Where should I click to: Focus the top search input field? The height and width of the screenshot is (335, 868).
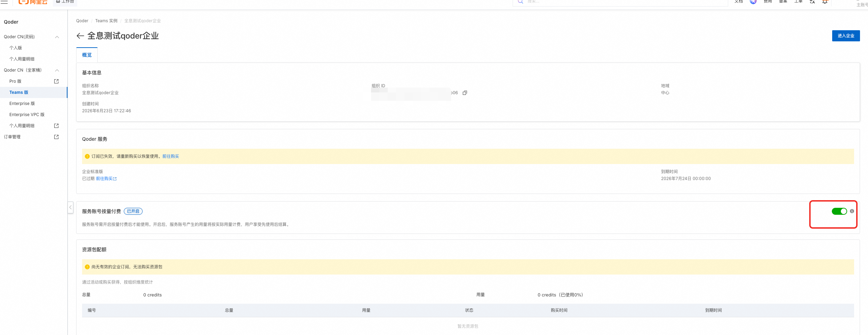click(x=620, y=2)
